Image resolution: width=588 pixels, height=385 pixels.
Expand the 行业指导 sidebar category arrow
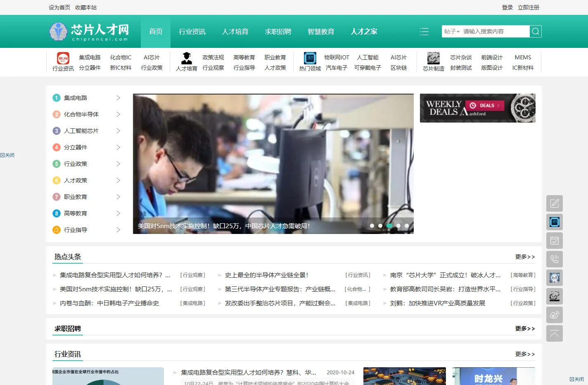point(118,230)
